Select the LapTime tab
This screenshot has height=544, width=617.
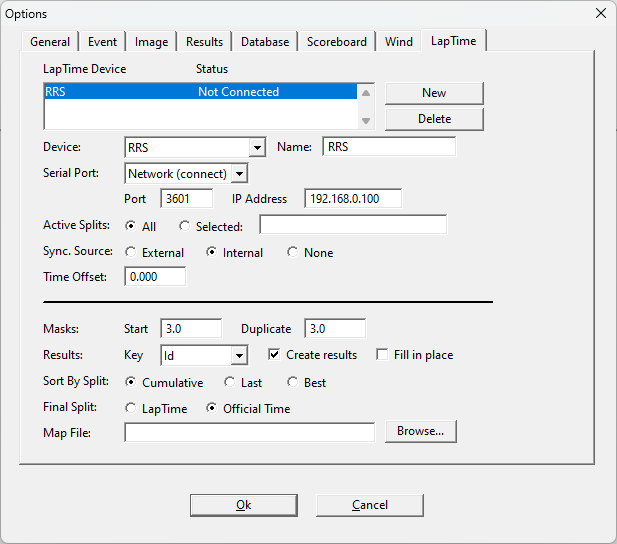[x=454, y=41]
